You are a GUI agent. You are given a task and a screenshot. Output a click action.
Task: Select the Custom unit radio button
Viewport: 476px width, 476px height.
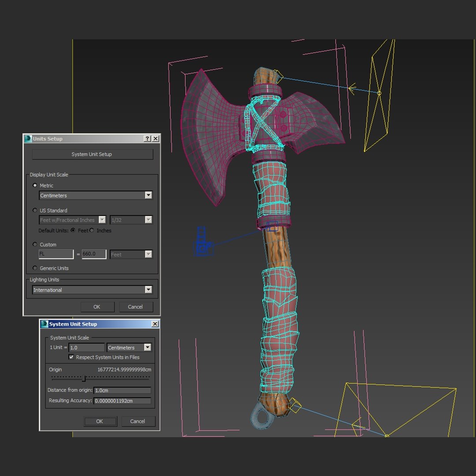click(35, 244)
